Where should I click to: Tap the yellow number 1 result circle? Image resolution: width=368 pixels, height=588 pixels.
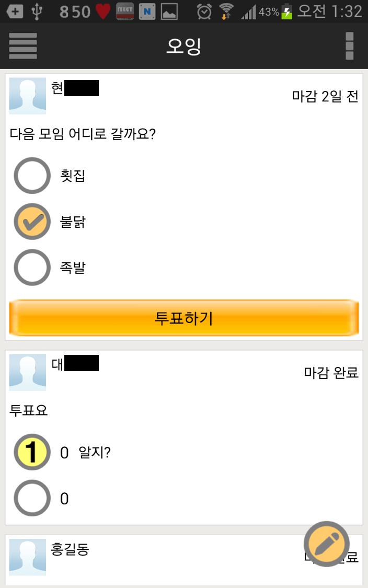[32, 452]
